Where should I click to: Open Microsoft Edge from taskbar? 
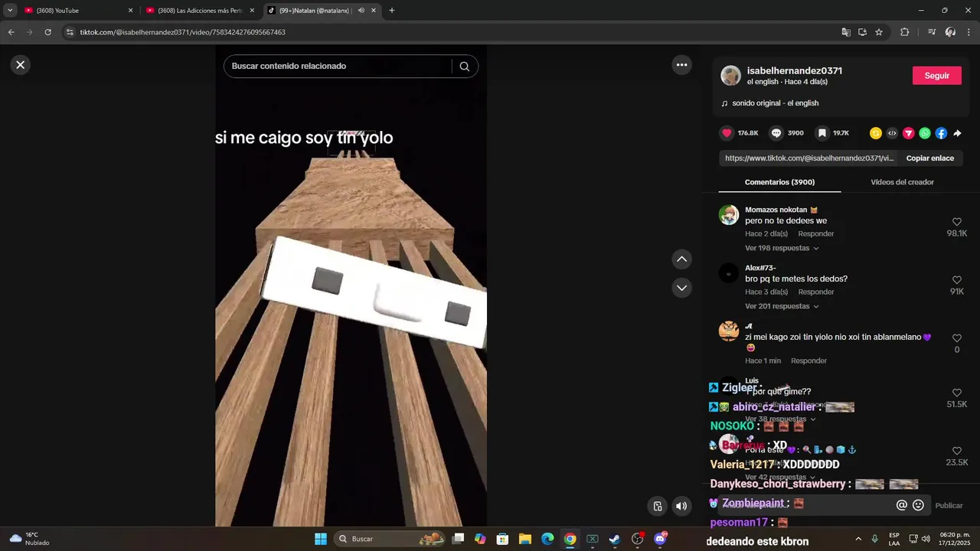(x=547, y=539)
